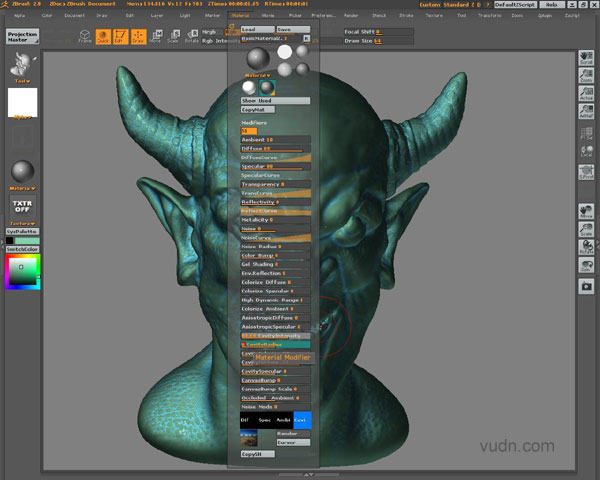
Task: Adjust the Specular slider
Action: (276, 167)
